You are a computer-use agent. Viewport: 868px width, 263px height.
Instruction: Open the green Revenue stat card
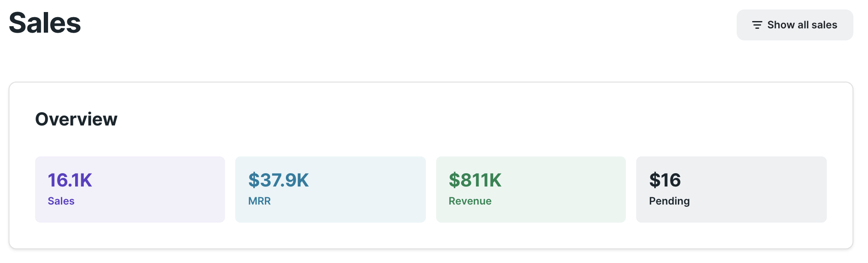(x=531, y=190)
